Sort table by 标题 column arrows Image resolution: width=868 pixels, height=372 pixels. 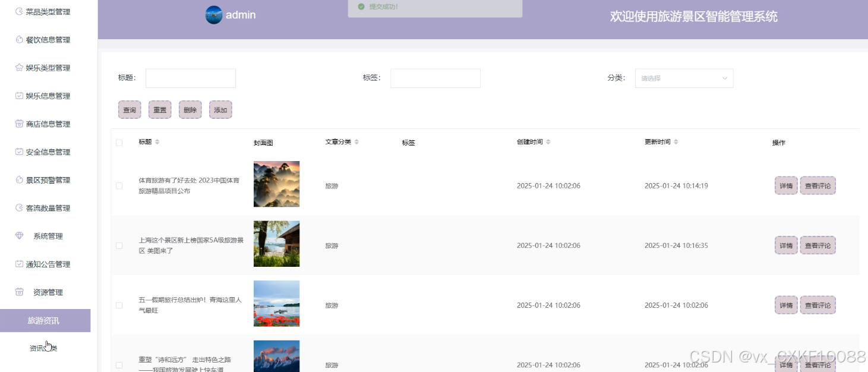pyautogui.click(x=157, y=142)
